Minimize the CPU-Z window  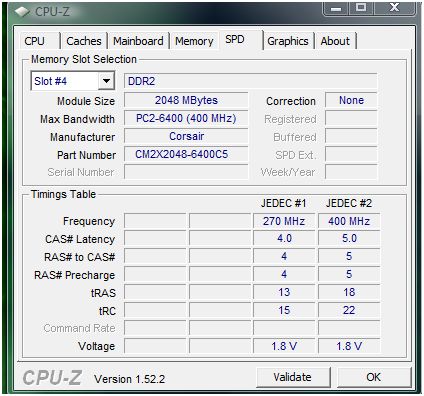336,8
